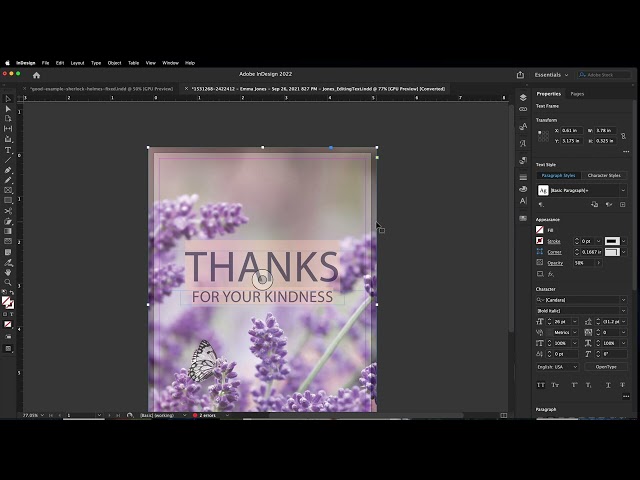The width and height of the screenshot is (640, 480).
Task: Select the Type tool
Action: coord(8,150)
